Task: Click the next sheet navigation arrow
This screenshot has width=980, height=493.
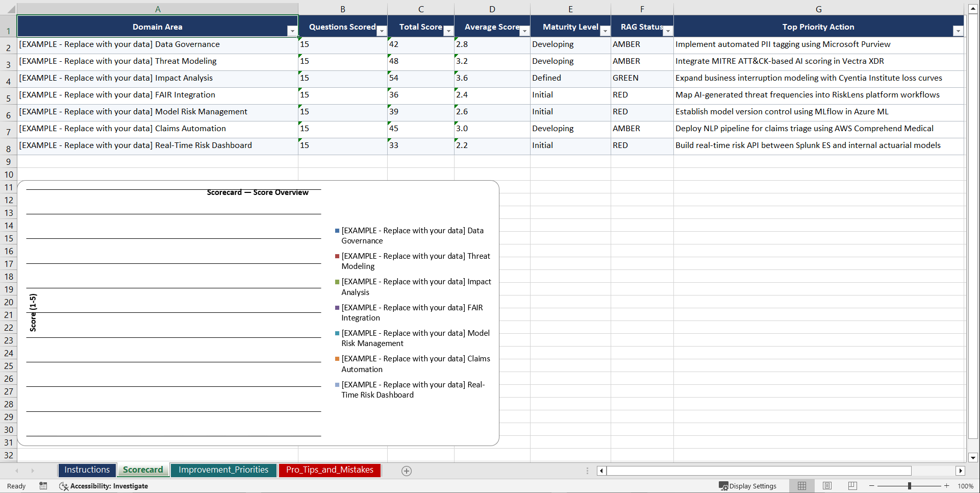Action: 33,471
